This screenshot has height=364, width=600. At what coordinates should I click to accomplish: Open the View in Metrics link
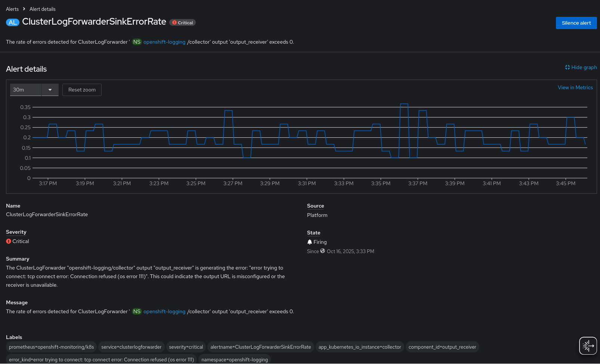pos(575,87)
